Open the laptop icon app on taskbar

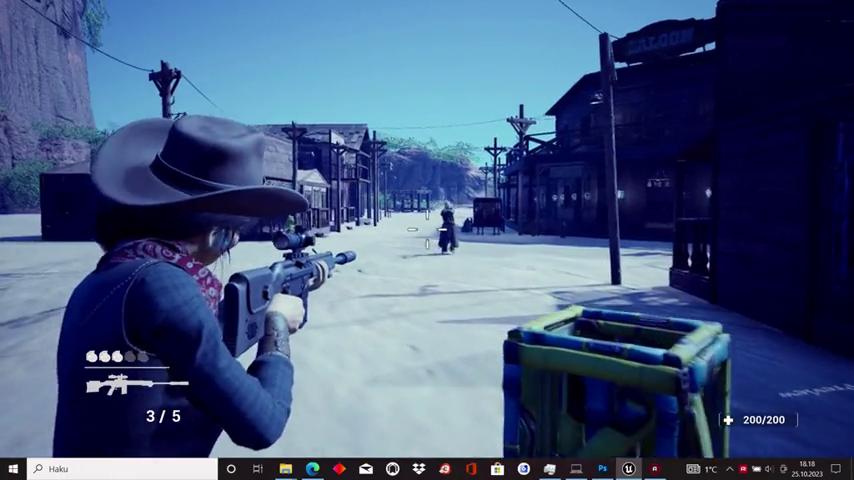click(576, 469)
